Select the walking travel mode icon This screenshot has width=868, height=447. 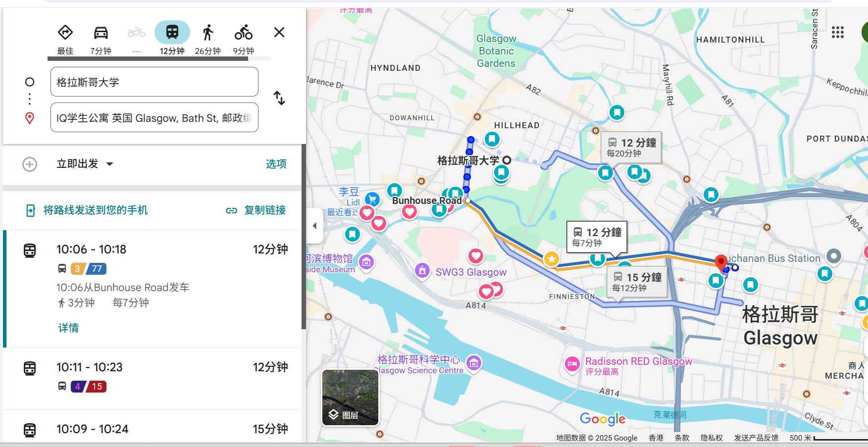(x=207, y=33)
